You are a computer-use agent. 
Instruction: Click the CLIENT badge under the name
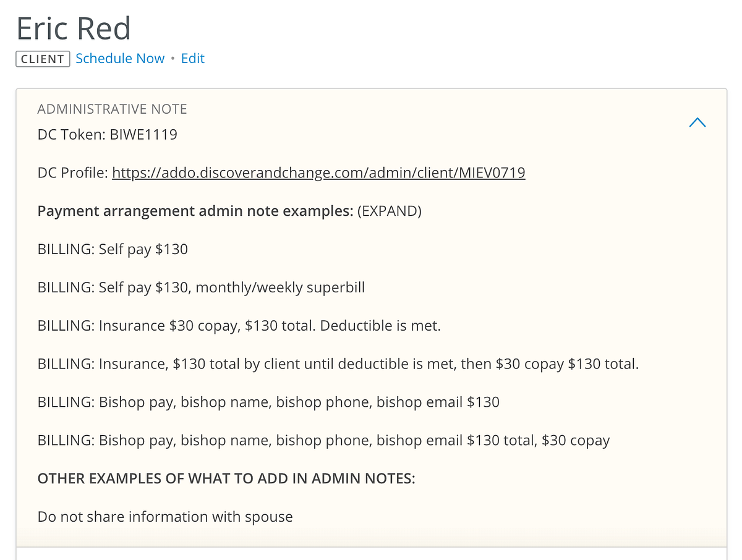[x=43, y=59]
